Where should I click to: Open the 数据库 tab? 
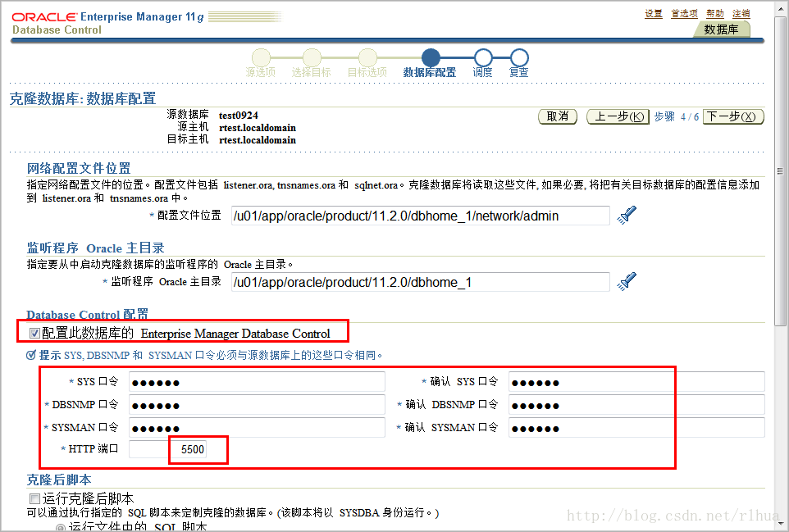point(721,30)
